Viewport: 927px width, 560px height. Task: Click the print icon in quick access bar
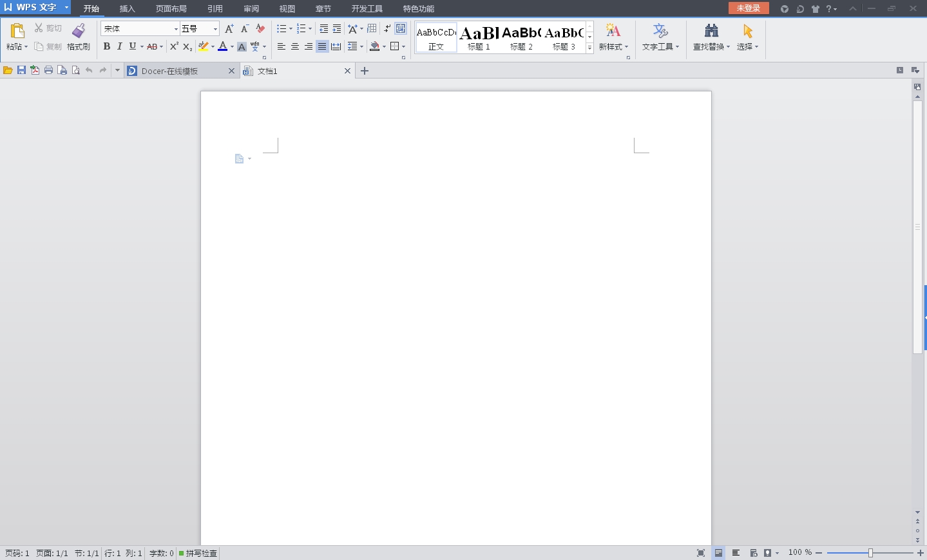point(48,70)
